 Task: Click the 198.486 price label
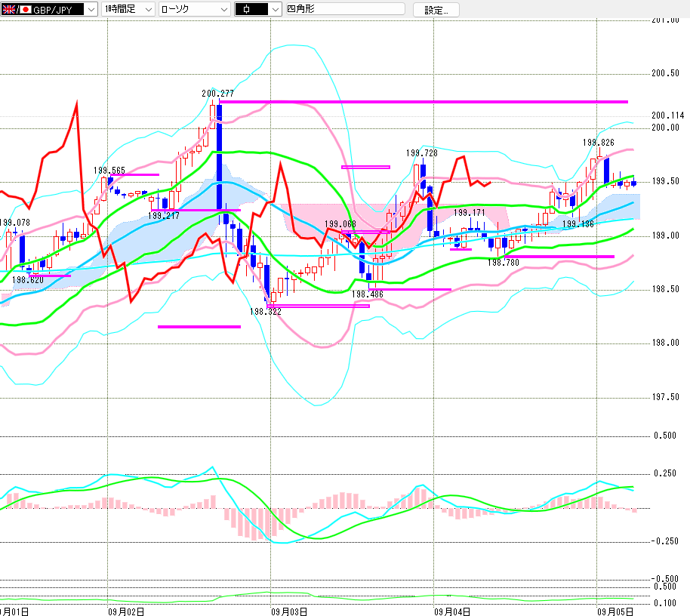point(368,294)
